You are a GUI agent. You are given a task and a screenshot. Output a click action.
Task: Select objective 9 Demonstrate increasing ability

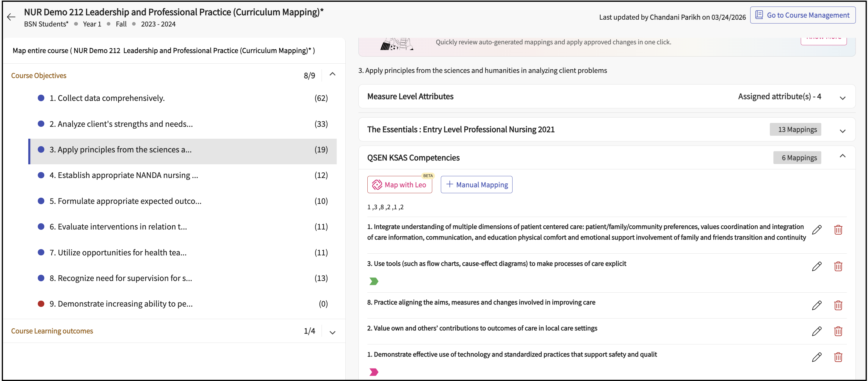(x=121, y=304)
